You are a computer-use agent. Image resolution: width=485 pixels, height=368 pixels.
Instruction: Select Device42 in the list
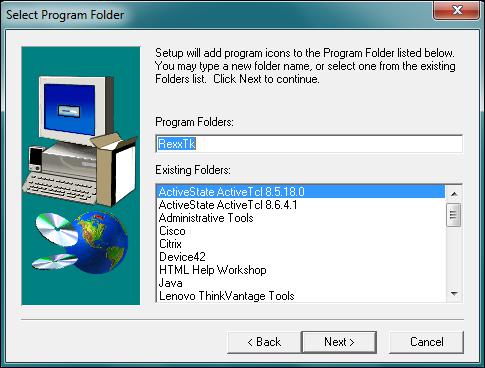click(301, 257)
